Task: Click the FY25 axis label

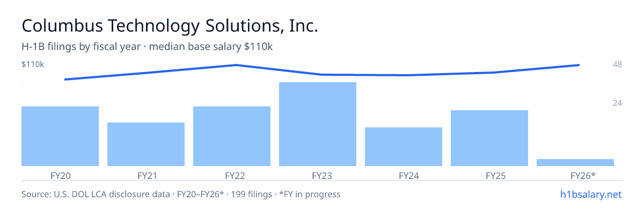Action: tap(489, 175)
